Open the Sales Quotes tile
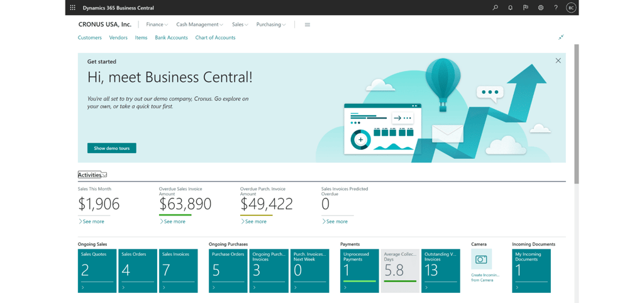Viewport: 644px width, 303px height. pos(97,270)
